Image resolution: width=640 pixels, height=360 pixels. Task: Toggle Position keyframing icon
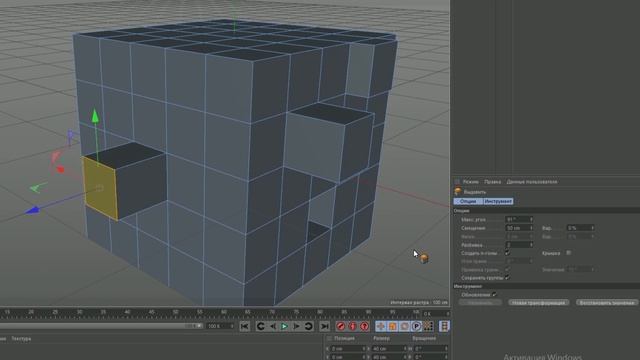click(380, 326)
